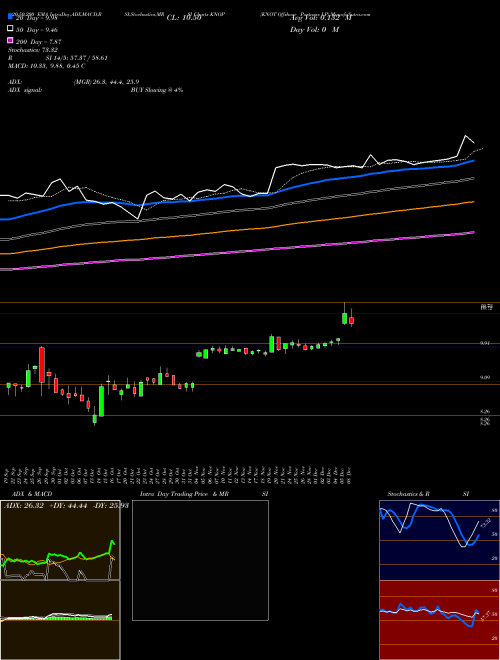Click the magenta 200 Day legend swatch
The width and height of the screenshot is (500, 660).
click(10, 40)
